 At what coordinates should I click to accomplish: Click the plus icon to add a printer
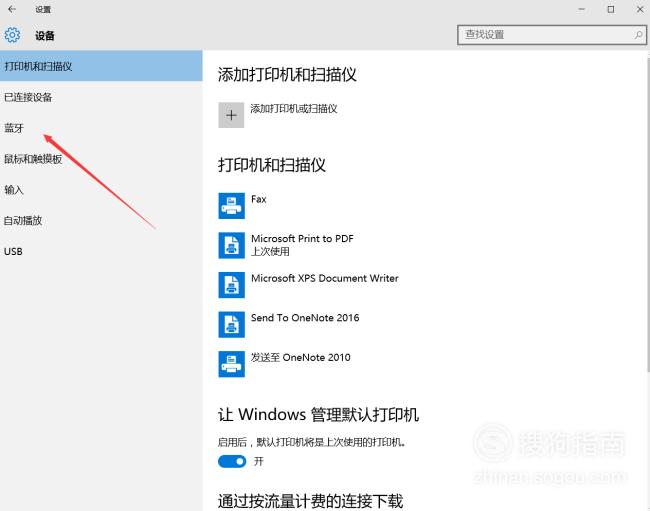point(231,115)
